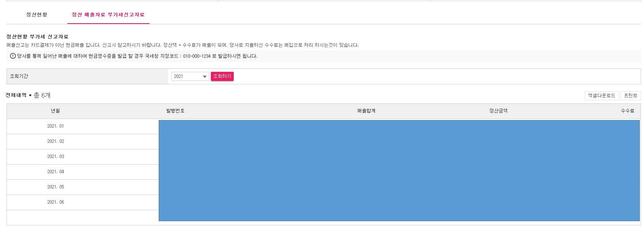This screenshot has width=644, height=228.
Task: Click the pink 조회하기 button
Action: (222, 76)
